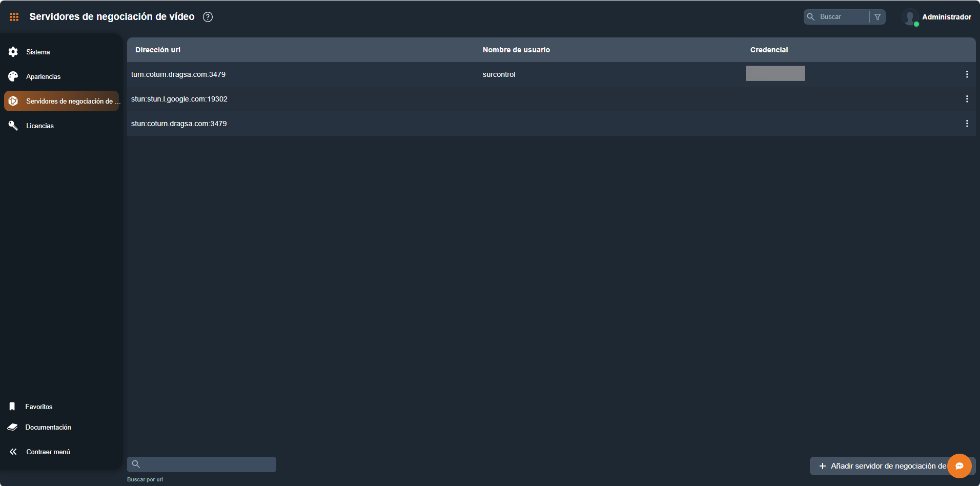Open options menu for turn:coturn.dragsa.com row
This screenshot has width=980, height=486.
[x=967, y=74]
